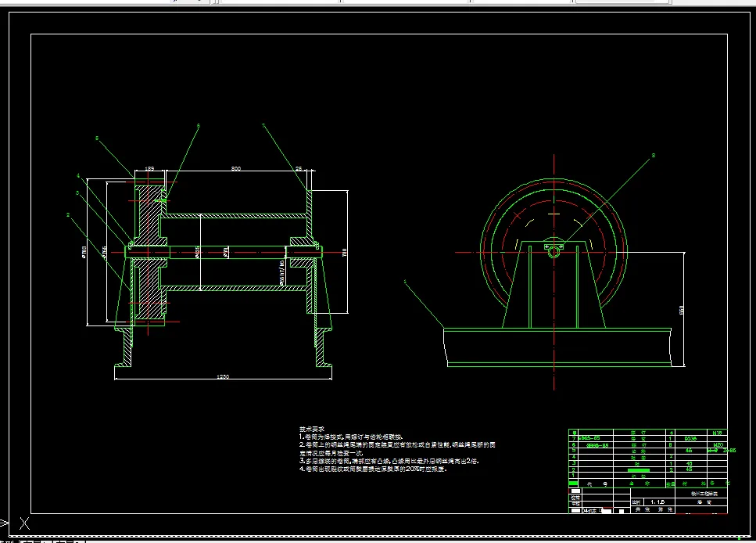Click the 校核 title block cell
This screenshot has height=543, width=756.
pyautogui.click(x=575, y=498)
